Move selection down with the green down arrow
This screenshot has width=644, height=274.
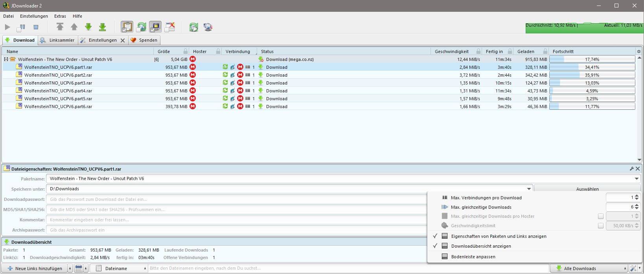tap(88, 27)
